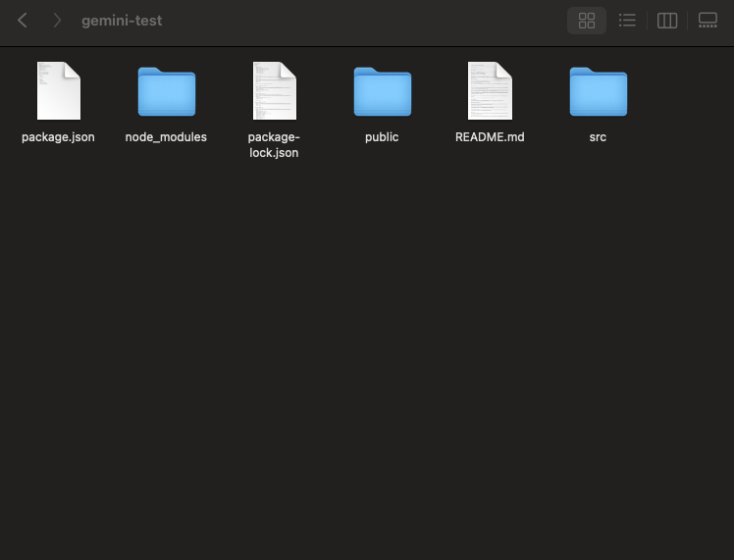The height and width of the screenshot is (560, 734).
Task: Click the node_modules name label
Action: pyautogui.click(x=166, y=137)
